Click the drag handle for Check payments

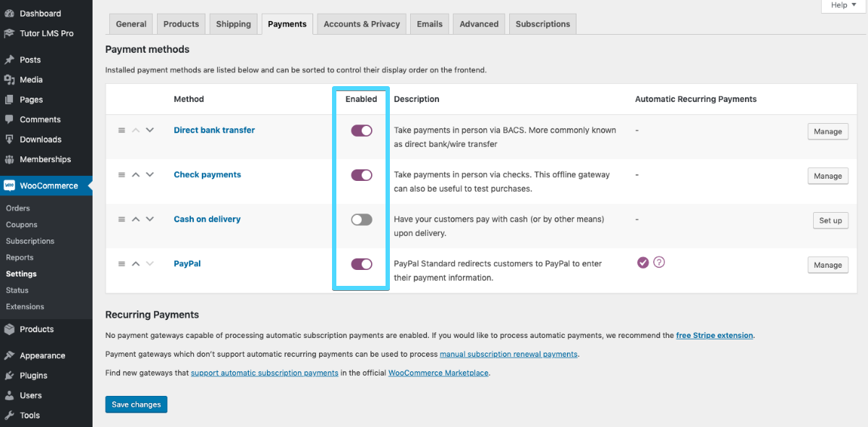point(122,174)
